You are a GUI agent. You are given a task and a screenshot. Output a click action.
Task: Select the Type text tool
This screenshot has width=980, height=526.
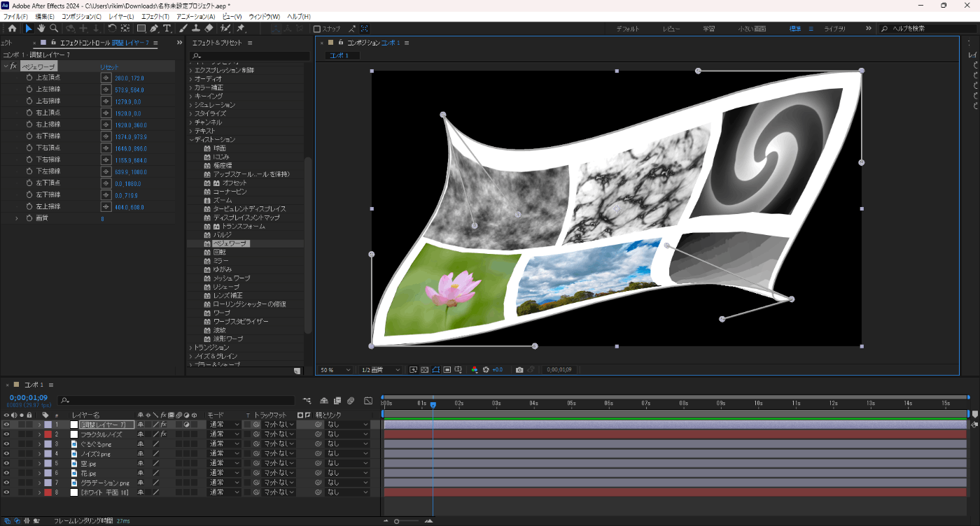tap(167, 29)
